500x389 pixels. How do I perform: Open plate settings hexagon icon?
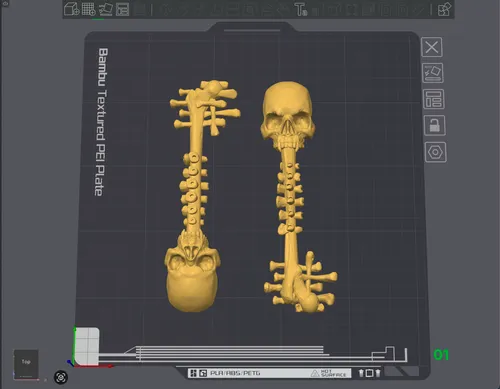pos(436,152)
